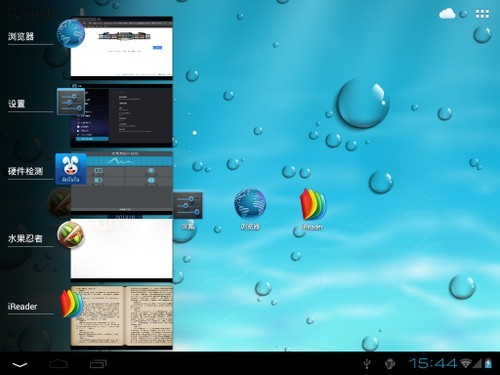Tap the cloud icon at top right

[447, 14]
